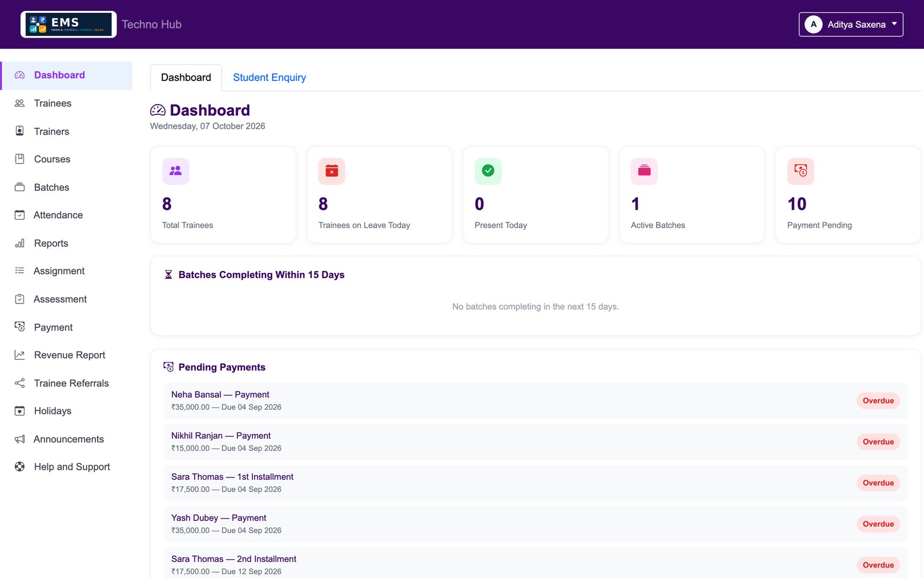Click the Trainee Referrals share icon
This screenshot has height=578, width=924.
(20, 383)
